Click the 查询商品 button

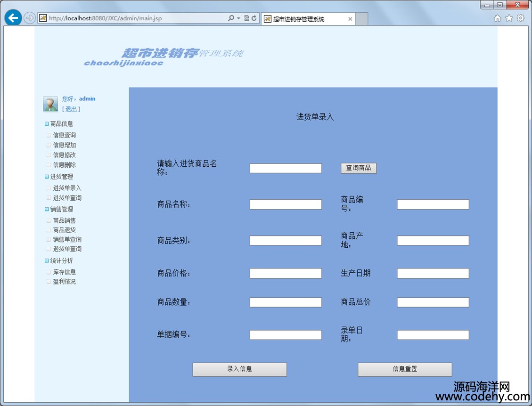point(358,168)
